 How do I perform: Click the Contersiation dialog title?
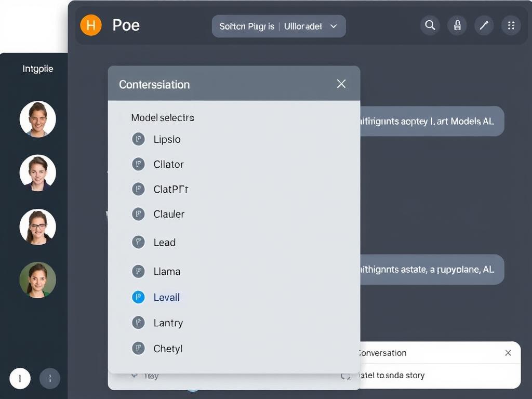click(154, 85)
